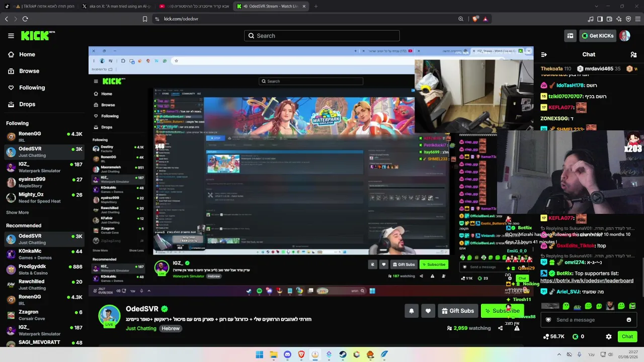This screenshot has width=644, height=362.
Task: Open Zzagron Corsair Cove channel
Action: pyautogui.click(x=44, y=315)
